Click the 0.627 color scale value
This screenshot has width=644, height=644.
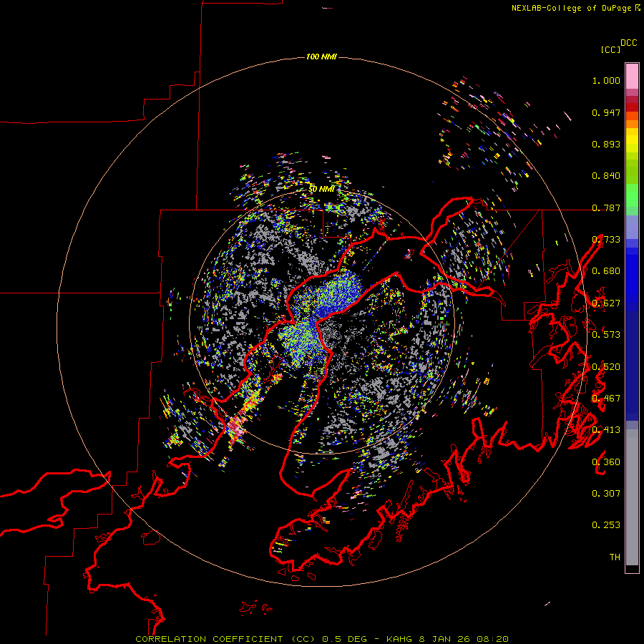coord(606,303)
